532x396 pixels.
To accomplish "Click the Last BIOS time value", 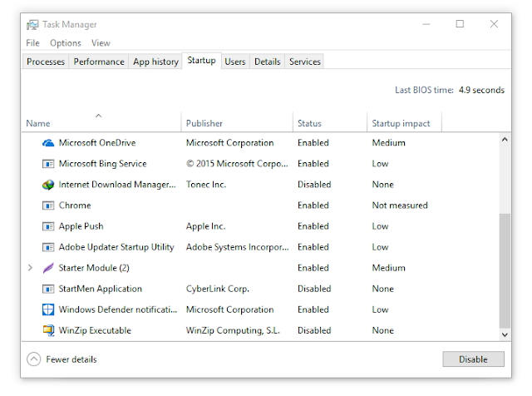I will 481,91.
